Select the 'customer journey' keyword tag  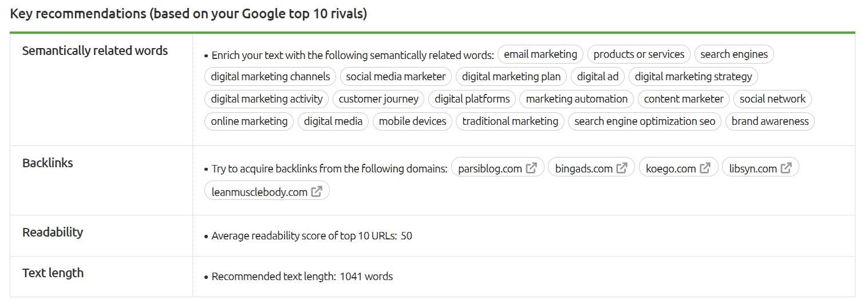[378, 99]
